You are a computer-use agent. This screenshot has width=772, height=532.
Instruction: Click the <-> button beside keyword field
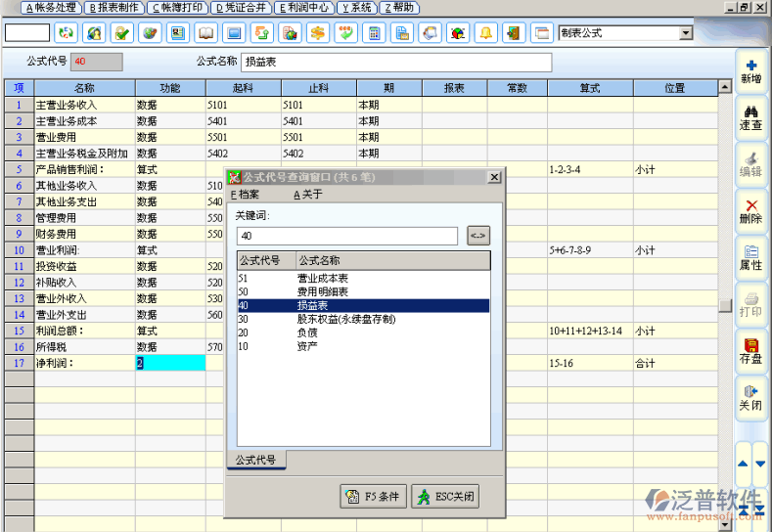point(477,236)
